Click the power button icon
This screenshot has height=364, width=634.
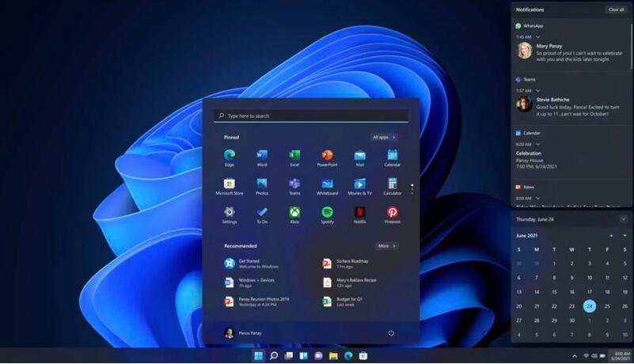(x=391, y=333)
